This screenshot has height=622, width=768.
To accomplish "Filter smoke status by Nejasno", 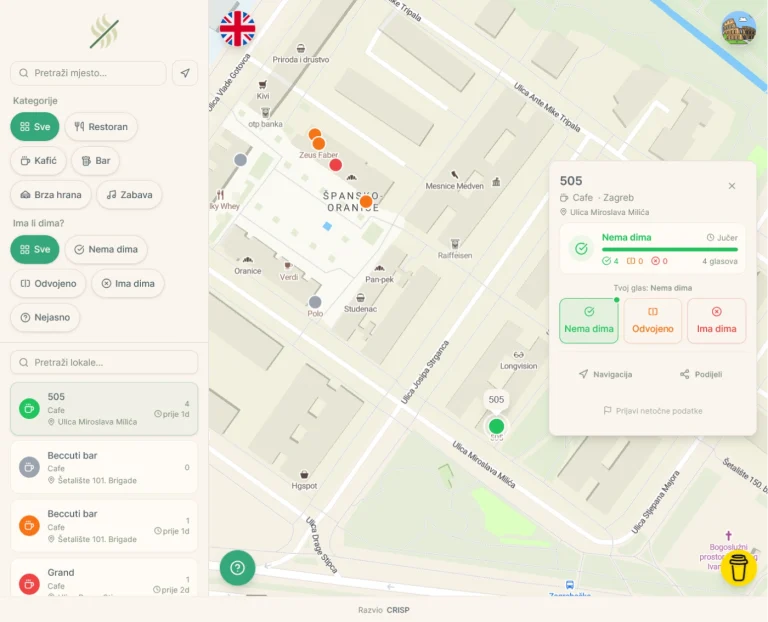I will (x=45, y=317).
